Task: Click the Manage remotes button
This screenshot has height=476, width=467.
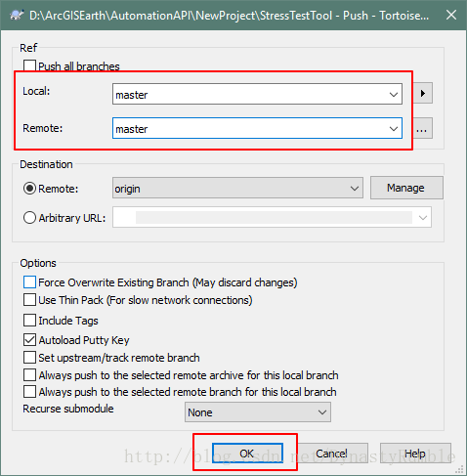Action: pos(406,188)
